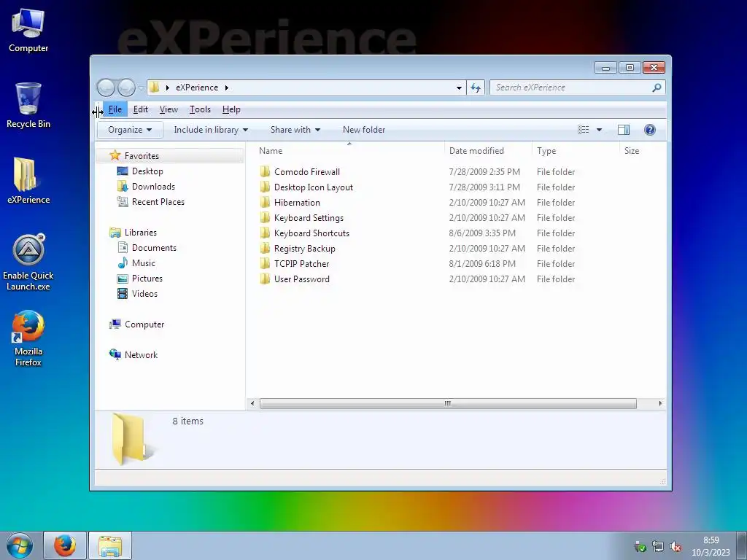
Task: Select the Keyboard Settings folder
Action: click(309, 218)
